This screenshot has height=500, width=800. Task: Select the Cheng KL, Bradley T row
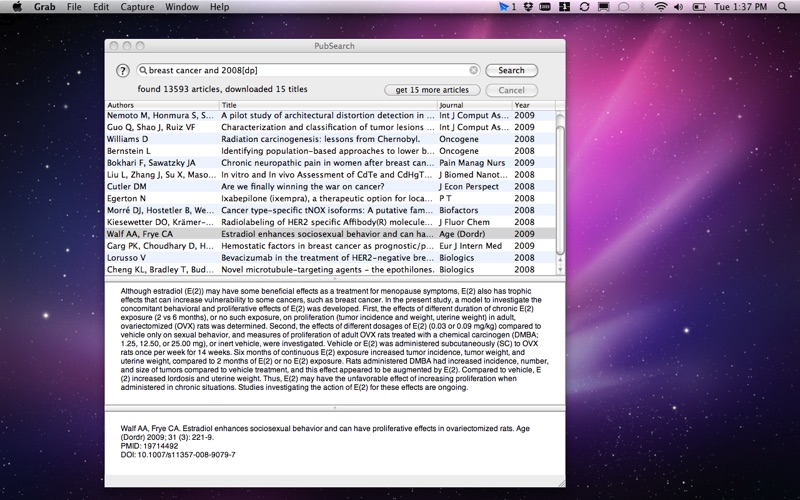(x=330, y=269)
